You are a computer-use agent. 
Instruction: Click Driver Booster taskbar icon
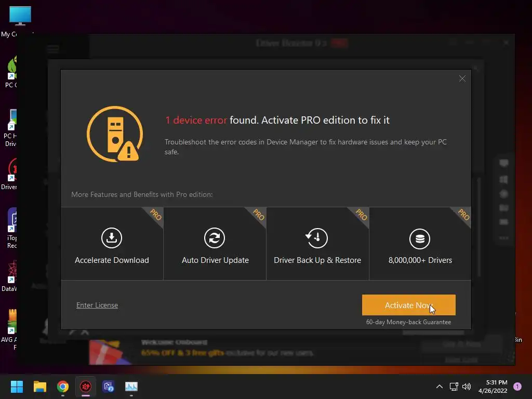pyautogui.click(x=86, y=387)
